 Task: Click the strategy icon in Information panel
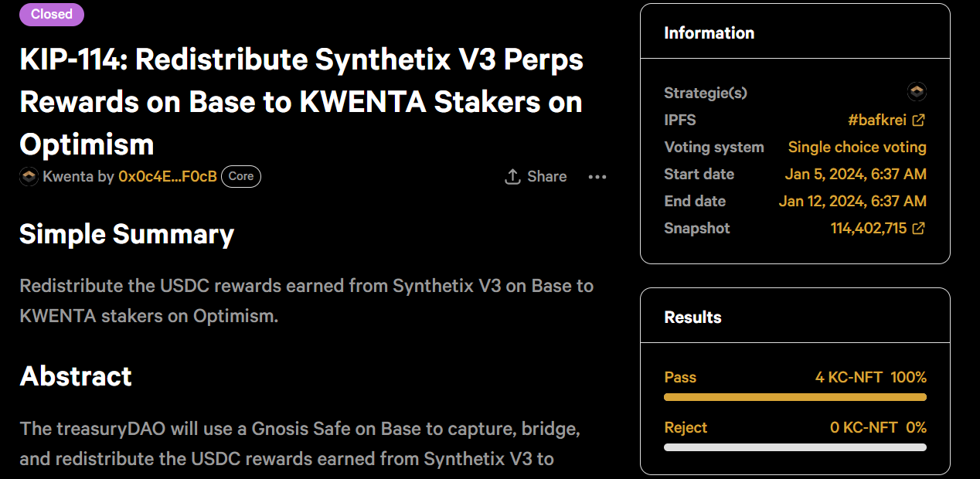click(917, 93)
